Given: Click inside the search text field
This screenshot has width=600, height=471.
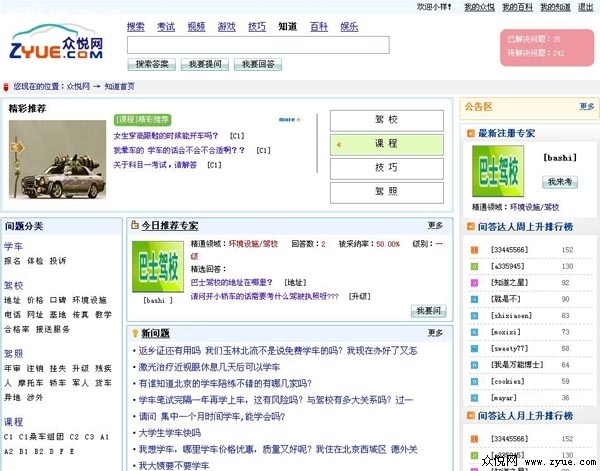Looking at the screenshot, I should (x=258, y=45).
